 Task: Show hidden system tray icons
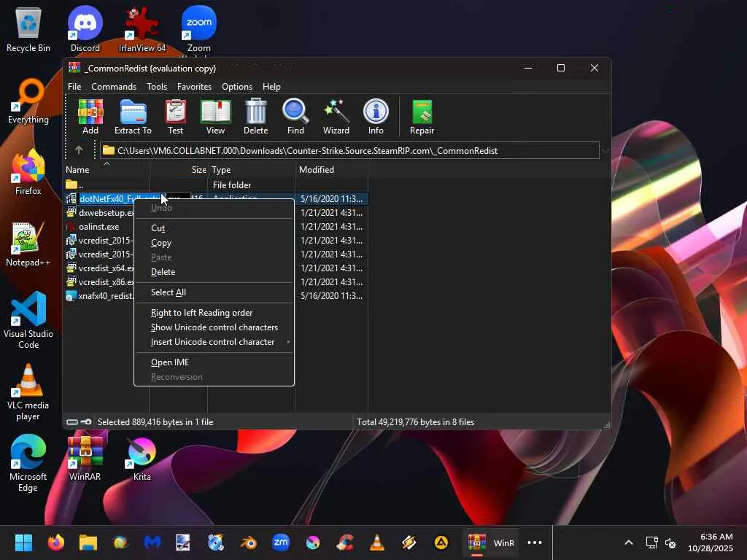tap(628, 542)
